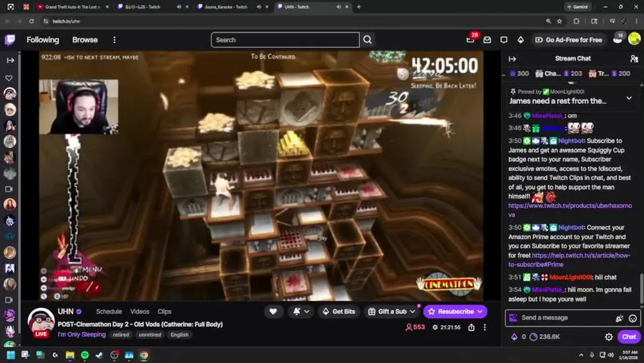Open the Twitch help how-to-subscribe Prime link
The image size is (644, 363).
[x=569, y=260]
